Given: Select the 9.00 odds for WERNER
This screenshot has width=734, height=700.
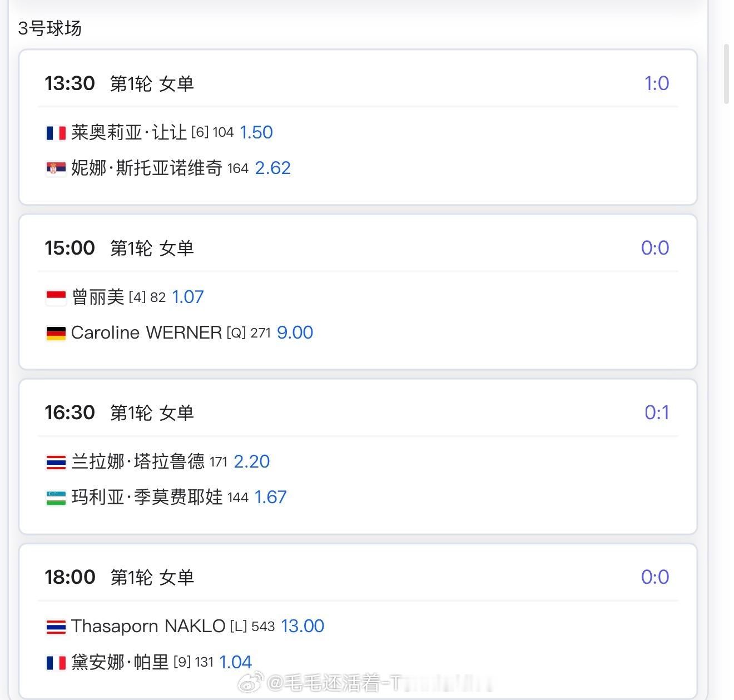Looking at the screenshot, I should tap(295, 332).
